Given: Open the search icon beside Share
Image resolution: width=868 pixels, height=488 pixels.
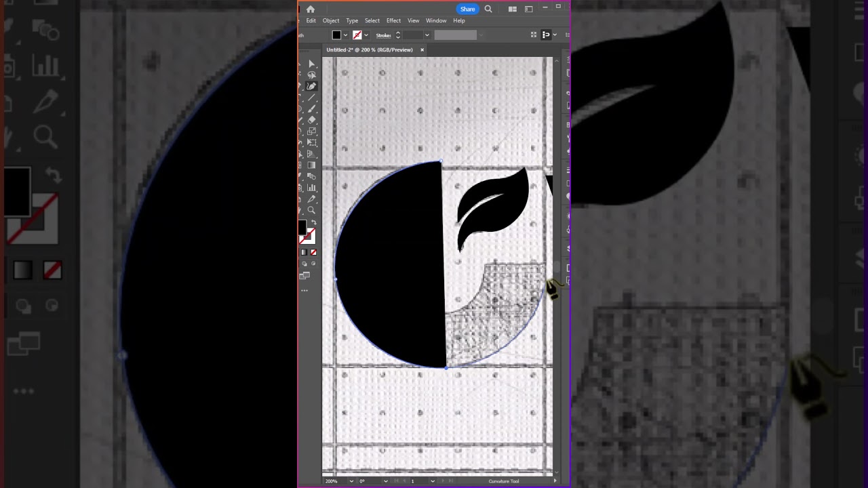Looking at the screenshot, I should (488, 9).
